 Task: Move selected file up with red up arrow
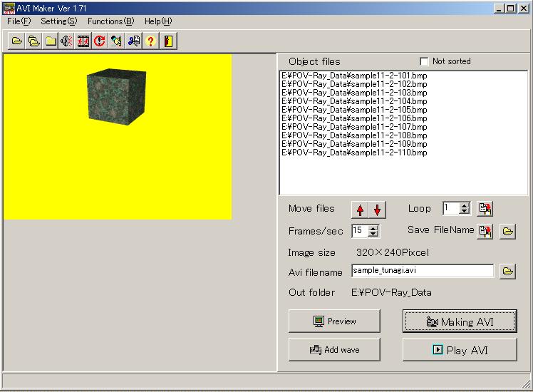pos(360,210)
